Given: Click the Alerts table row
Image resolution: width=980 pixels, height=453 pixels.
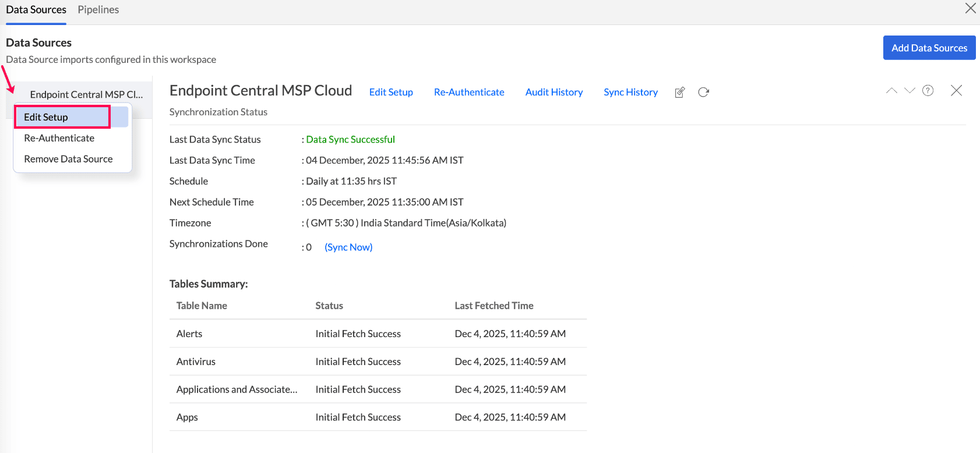Looking at the screenshot, I should 378,334.
